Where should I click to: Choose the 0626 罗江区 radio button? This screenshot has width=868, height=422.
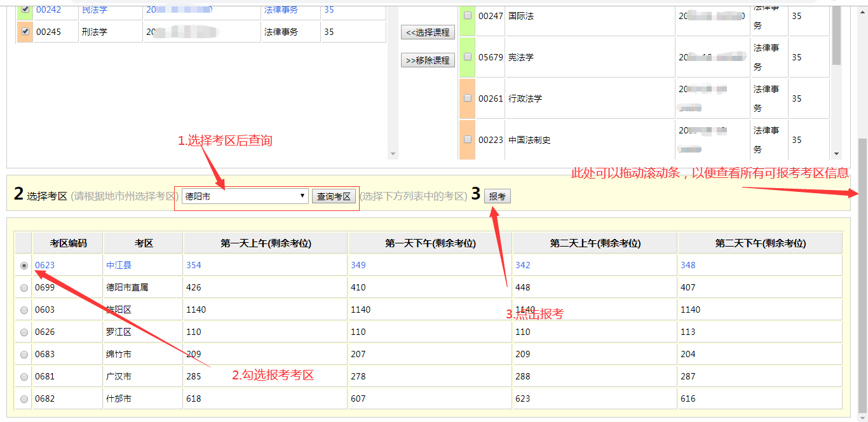[23, 332]
